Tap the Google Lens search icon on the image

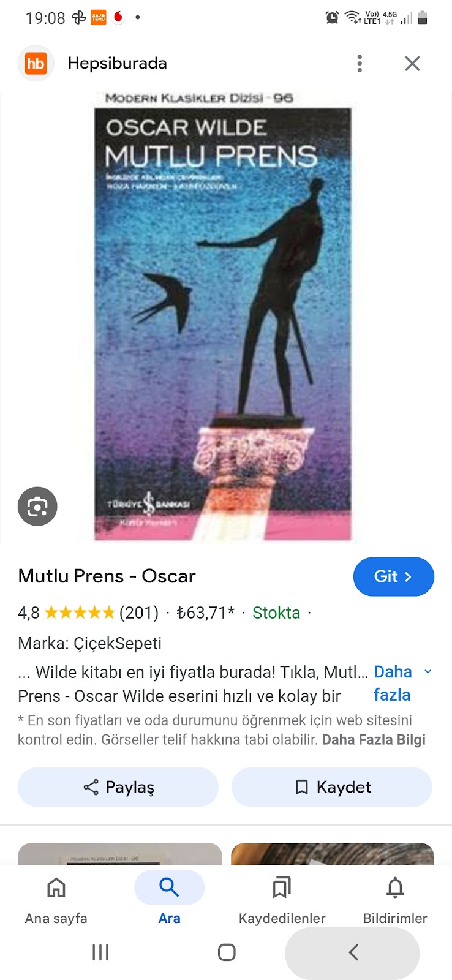(37, 507)
